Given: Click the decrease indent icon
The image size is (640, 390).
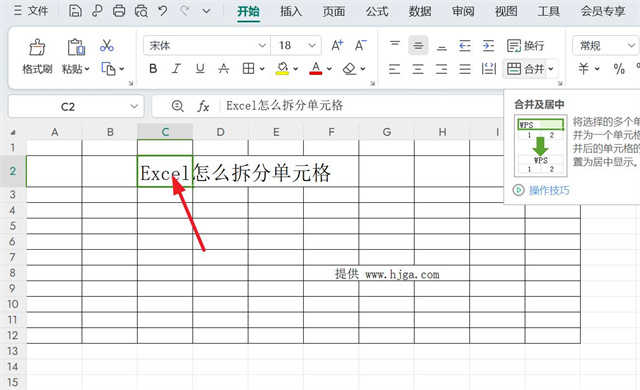Looking at the screenshot, I should pos(465,45).
